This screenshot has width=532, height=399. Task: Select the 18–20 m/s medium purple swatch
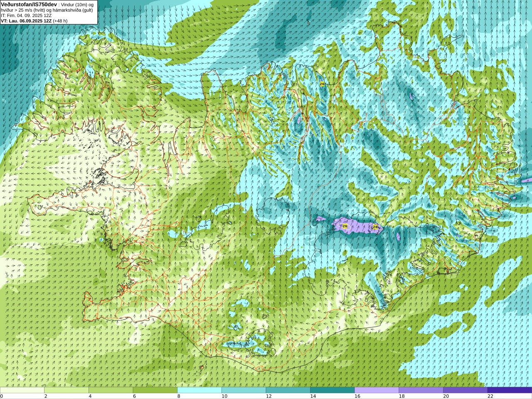click(x=421, y=390)
